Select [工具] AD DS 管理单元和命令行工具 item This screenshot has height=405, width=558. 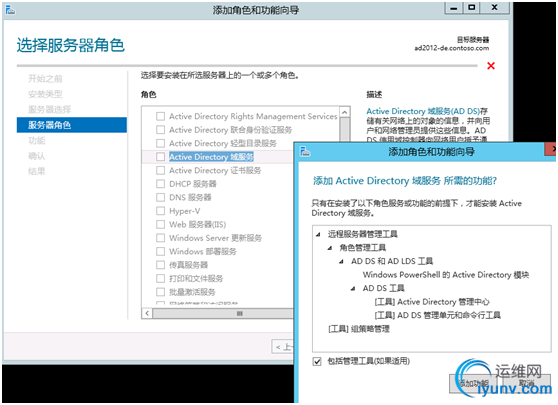437,315
